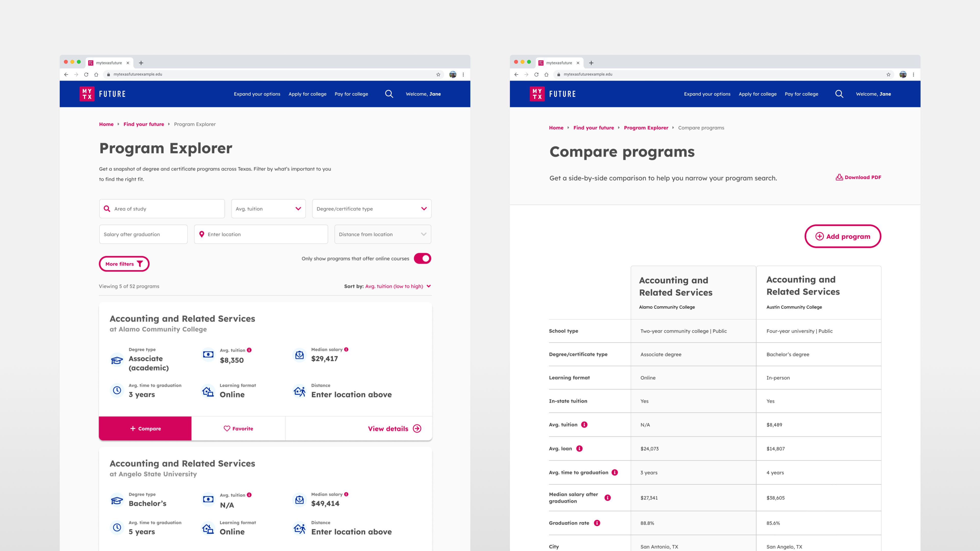Open the Distance from location dropdown

point(382,234)
